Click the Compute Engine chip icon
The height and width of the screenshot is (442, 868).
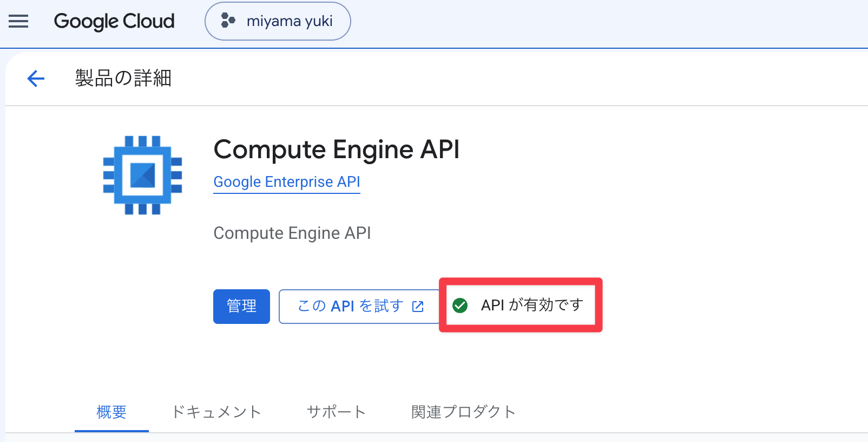[x=143, y=175]
